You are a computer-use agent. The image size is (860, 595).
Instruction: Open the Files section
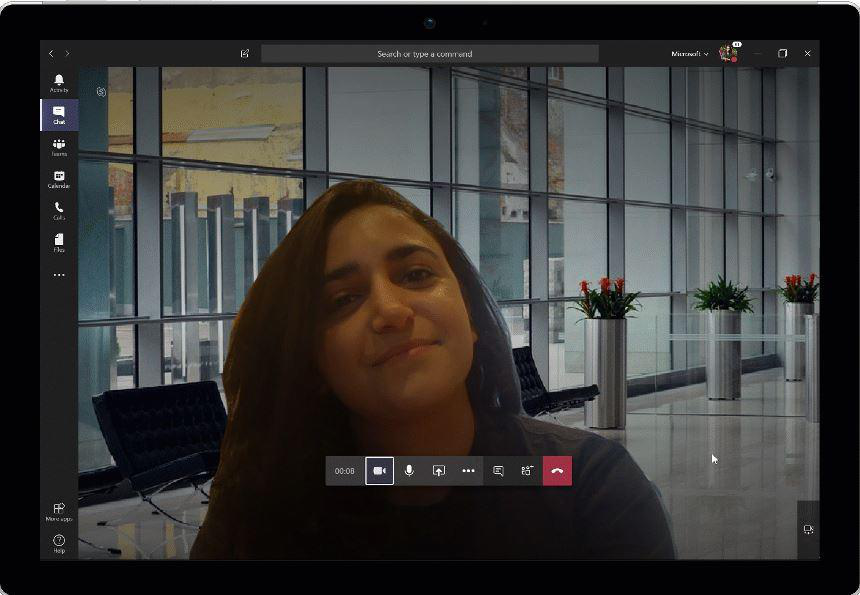(x=59, y=242)
